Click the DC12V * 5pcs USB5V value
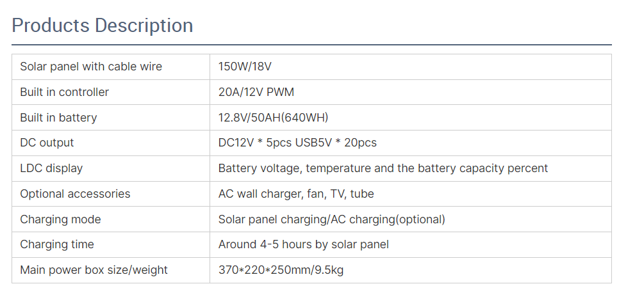 [297, 143]
